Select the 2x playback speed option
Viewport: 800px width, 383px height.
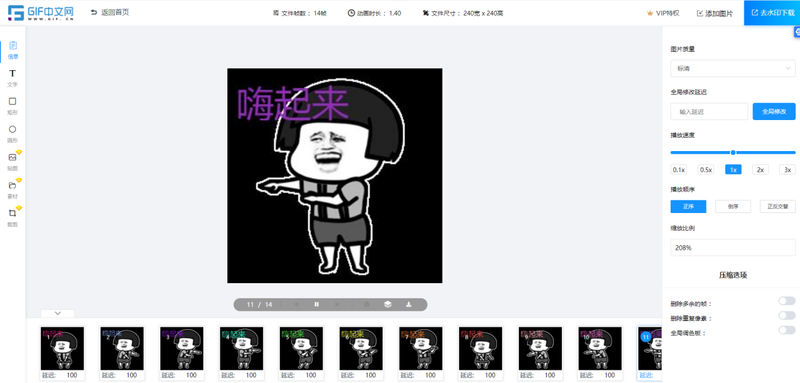click(x=760, y=170)
